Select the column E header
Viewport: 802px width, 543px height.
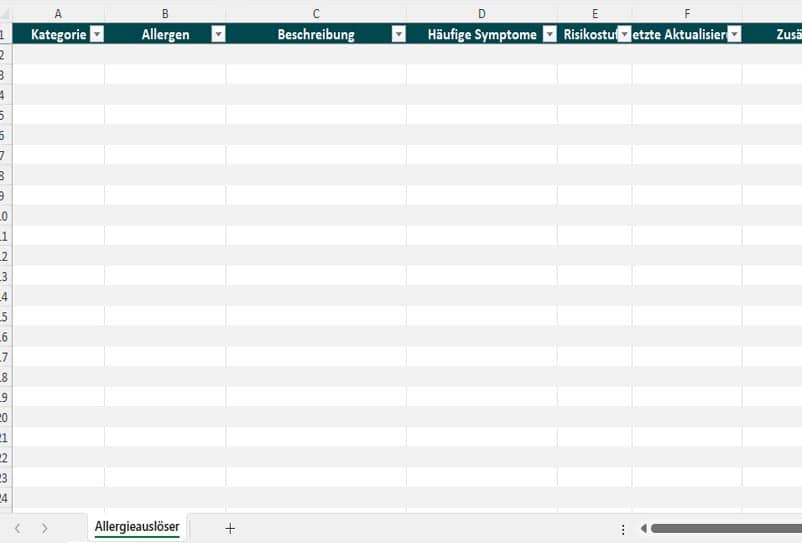click(595, 13)
